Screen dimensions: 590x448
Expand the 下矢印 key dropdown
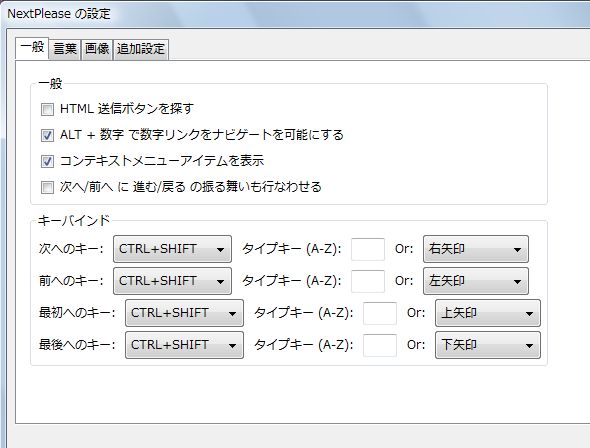coord(488,345)
